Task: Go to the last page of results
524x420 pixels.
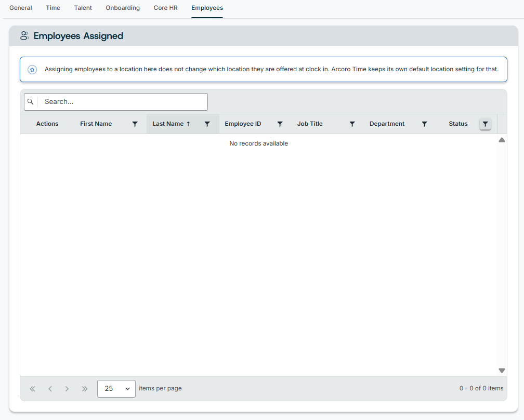Action: tap(85, 389)
